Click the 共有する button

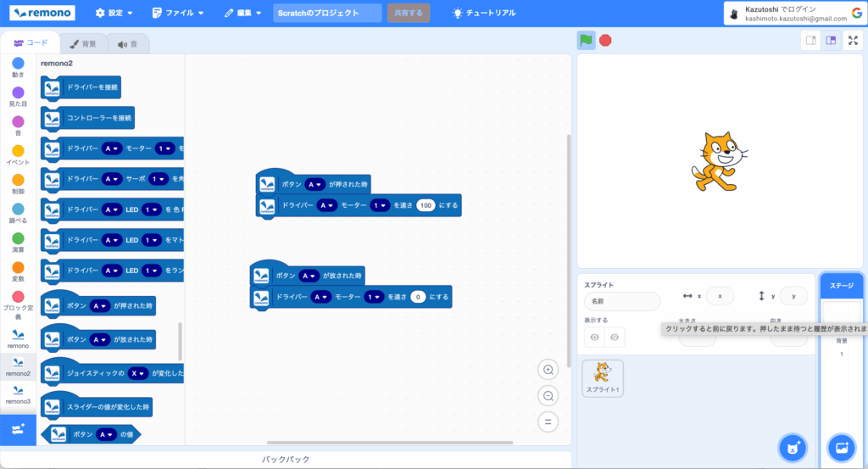[409, 14]
